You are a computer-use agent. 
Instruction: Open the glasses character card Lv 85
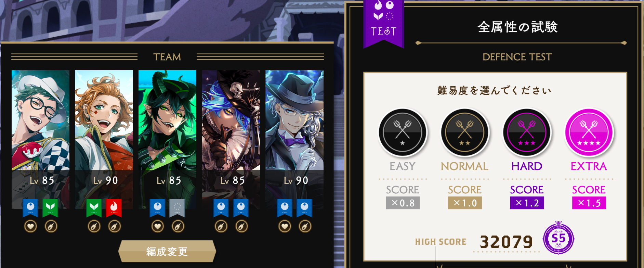[40, 139]
